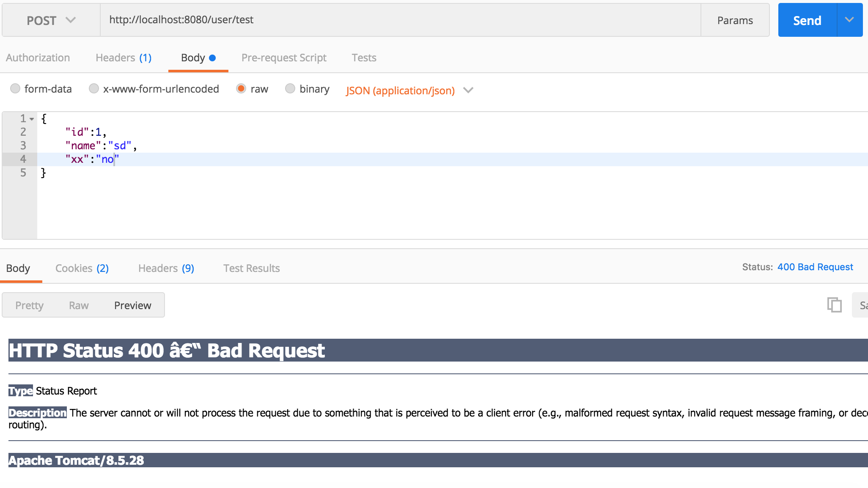
Task: Open the response Headers (9) tab
Action: click(166, 268)
